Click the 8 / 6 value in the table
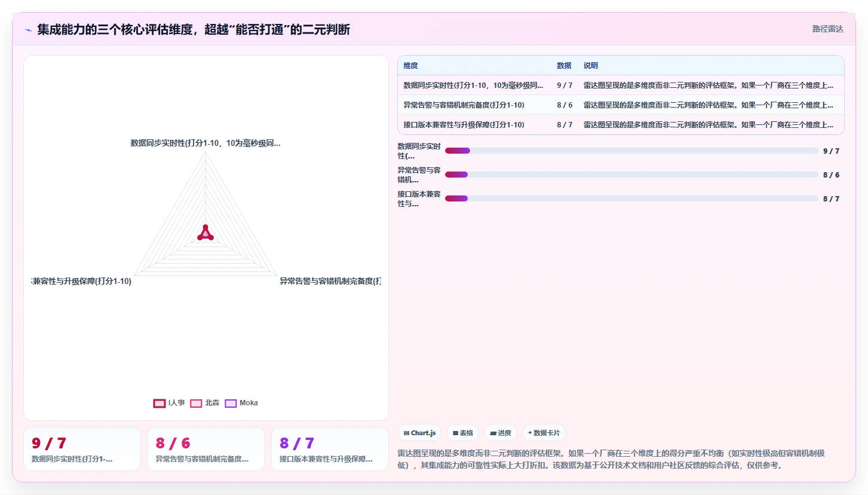 (565, 105)
